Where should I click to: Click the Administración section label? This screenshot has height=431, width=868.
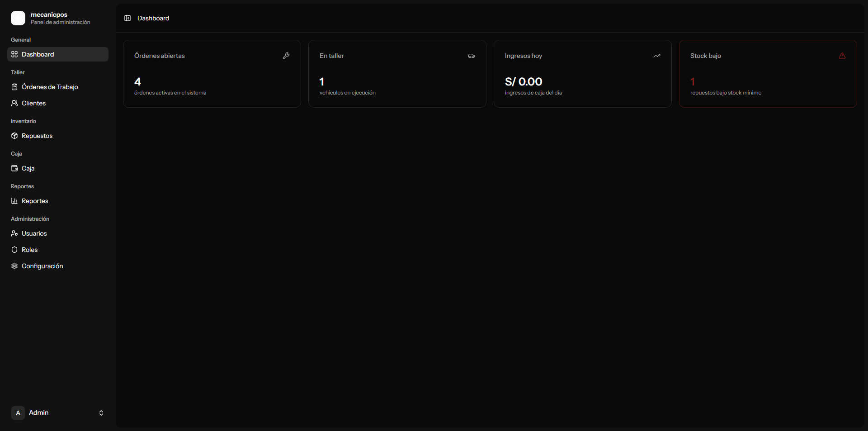pyautogui.click(x=30, y=219)
